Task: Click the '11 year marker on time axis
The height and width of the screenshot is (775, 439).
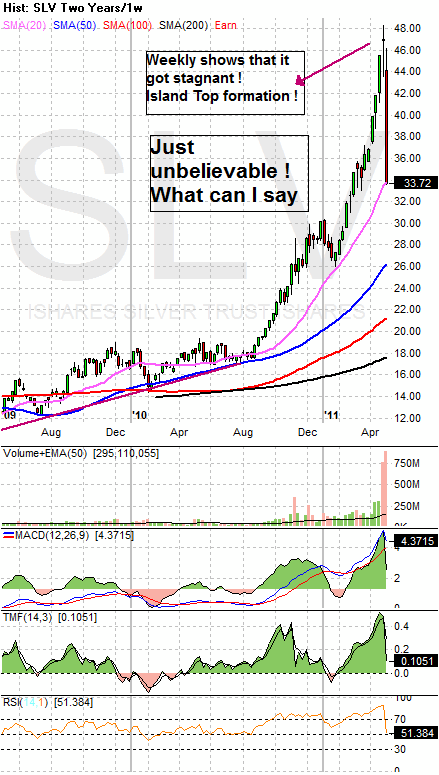Action: click(332, 416)
